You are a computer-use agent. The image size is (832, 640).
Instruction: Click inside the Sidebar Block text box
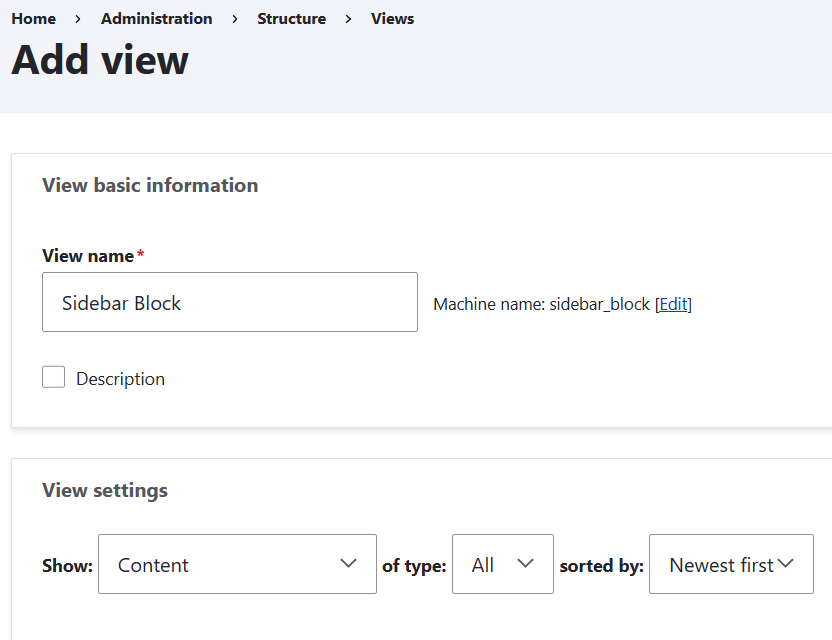pyautogui.click(x=229, y=301)
